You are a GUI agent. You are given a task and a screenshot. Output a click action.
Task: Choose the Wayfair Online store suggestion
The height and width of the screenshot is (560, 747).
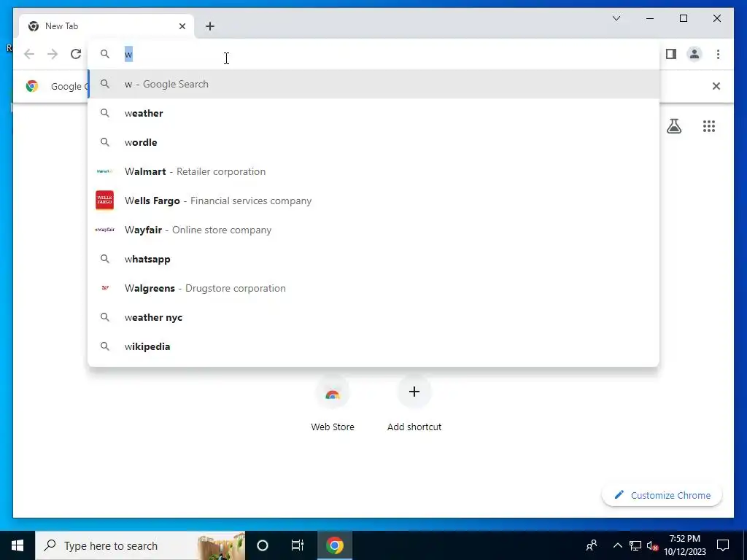coord(373,230)
